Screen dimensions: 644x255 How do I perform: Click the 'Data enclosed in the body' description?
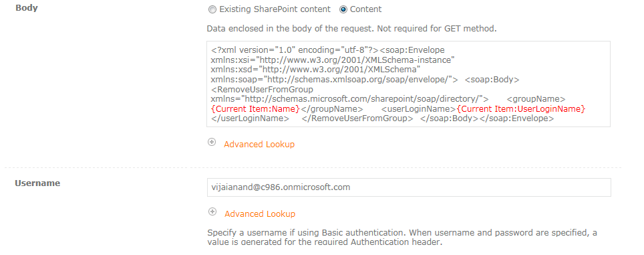pyautogui.click(x=351, y=29)
